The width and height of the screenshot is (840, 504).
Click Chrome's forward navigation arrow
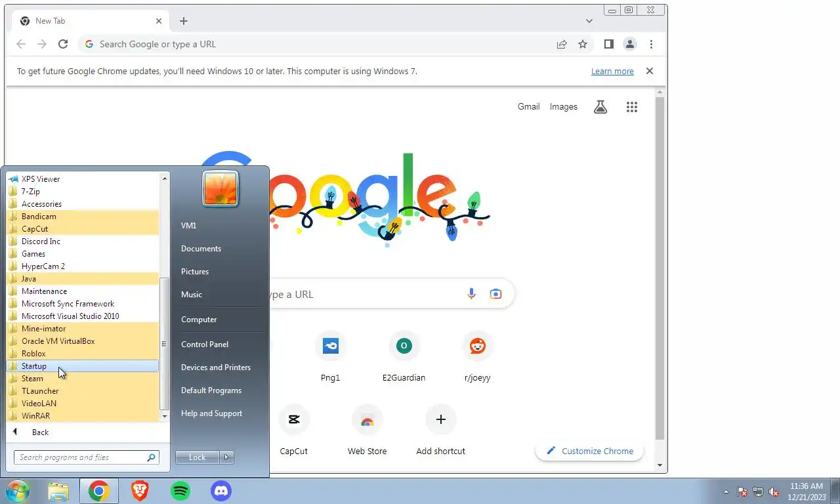42,44
